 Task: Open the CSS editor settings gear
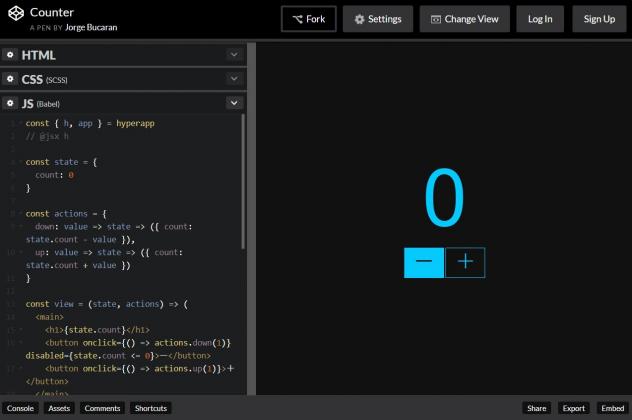pyautogui.click(x=10, y=79)
